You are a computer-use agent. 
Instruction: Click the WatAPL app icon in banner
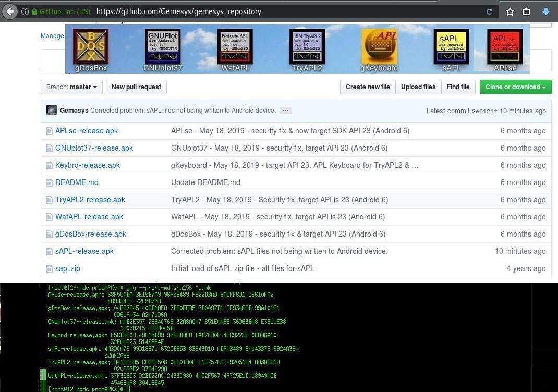(x=235, y=46)
